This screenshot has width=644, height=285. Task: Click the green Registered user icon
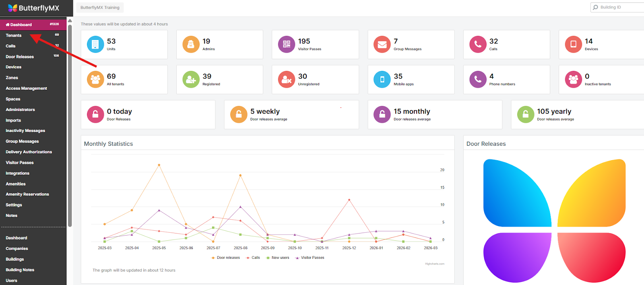click(191, 80)
